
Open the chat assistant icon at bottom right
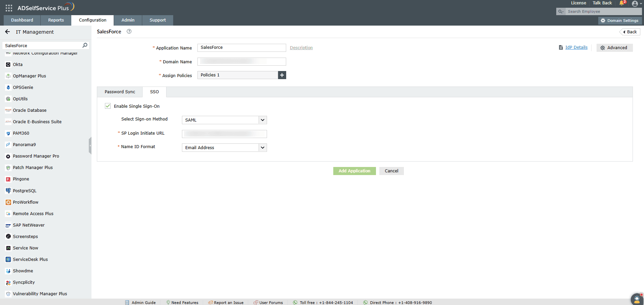click(x=637, y=299)
